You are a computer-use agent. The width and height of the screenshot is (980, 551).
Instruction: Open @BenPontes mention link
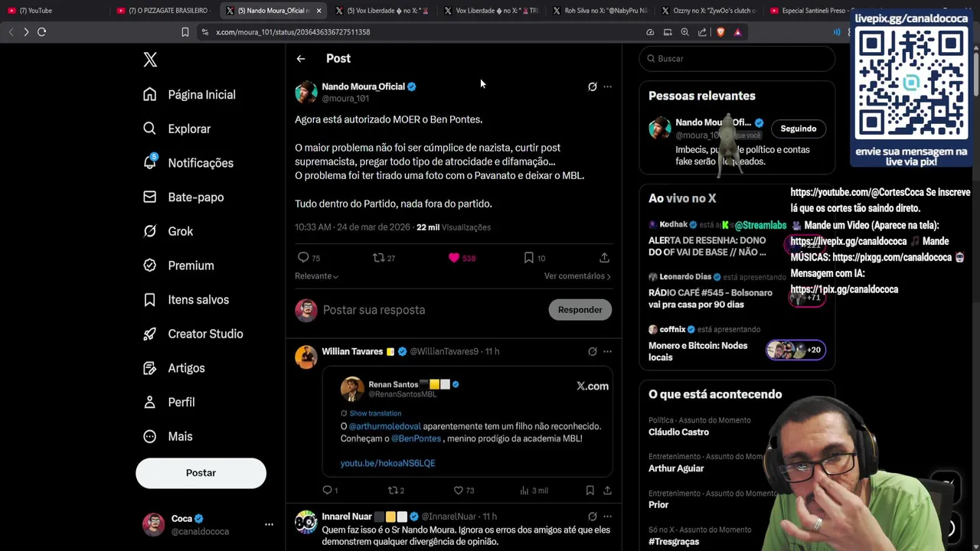tap(416, 439)
